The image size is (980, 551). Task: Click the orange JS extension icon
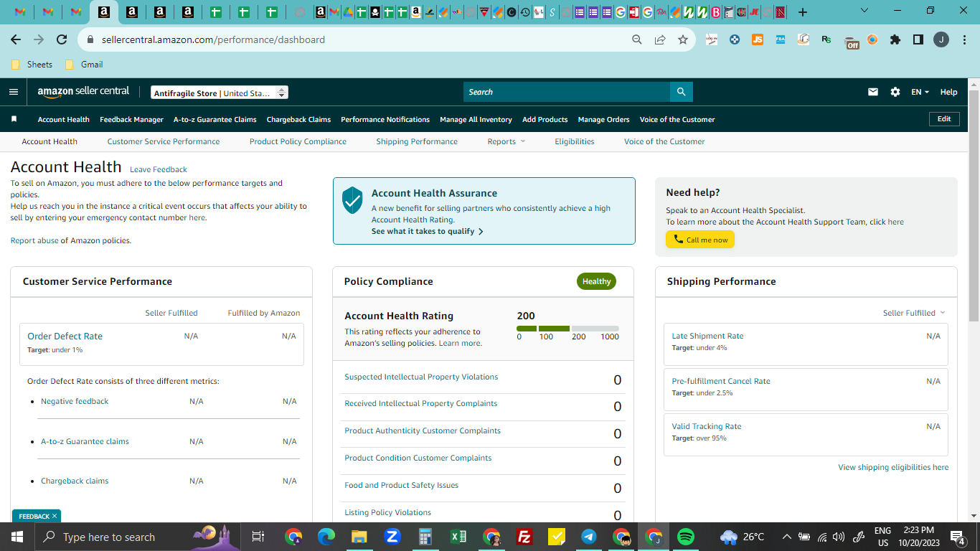pos(758,40)
